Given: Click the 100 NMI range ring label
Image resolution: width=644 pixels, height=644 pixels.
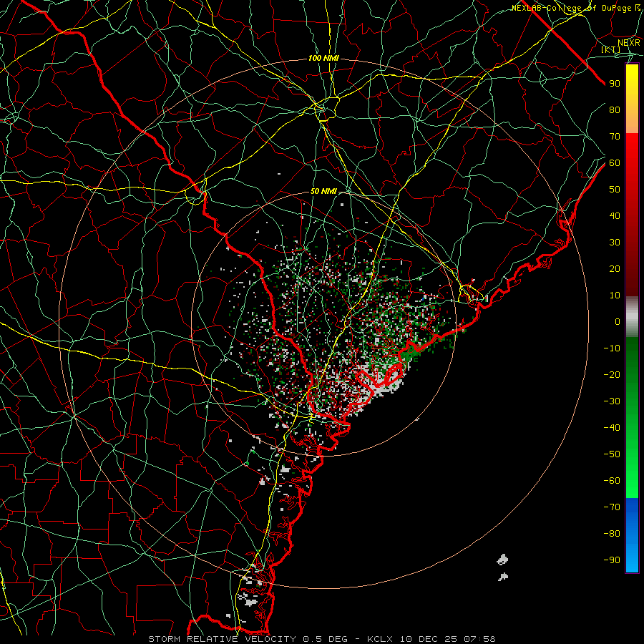Looking at the screenshot, I should coord(323,59).
